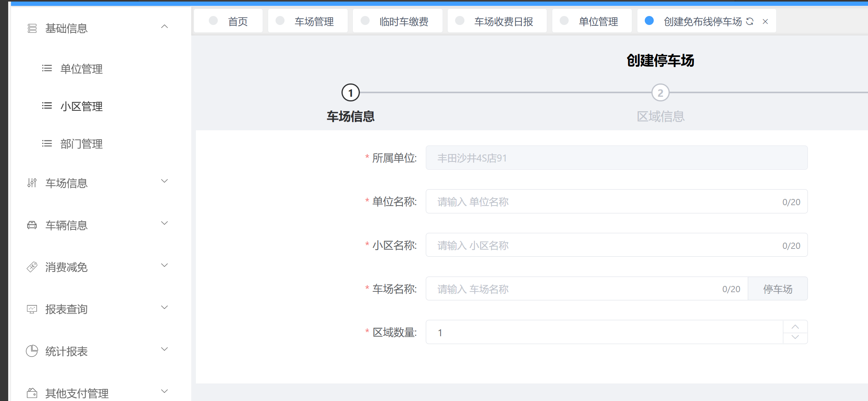
Task: Focus the 单位名称 input field
Action: tap(617, 201)
